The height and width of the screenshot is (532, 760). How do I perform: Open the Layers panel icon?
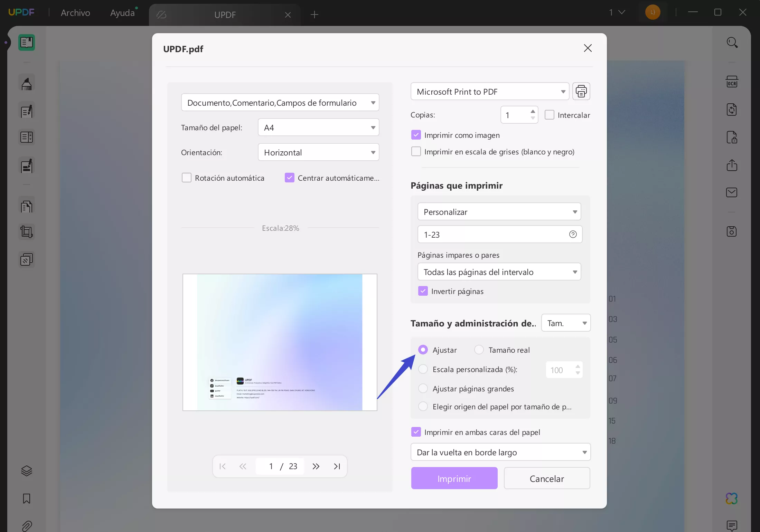click(x=27, y=471)
